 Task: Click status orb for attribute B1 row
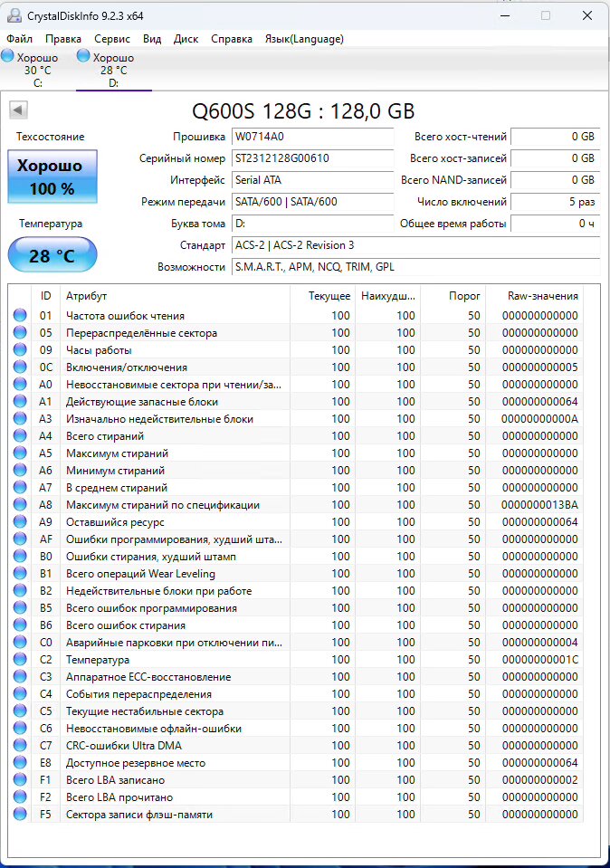pyautogui.click(x=20, y=573)
